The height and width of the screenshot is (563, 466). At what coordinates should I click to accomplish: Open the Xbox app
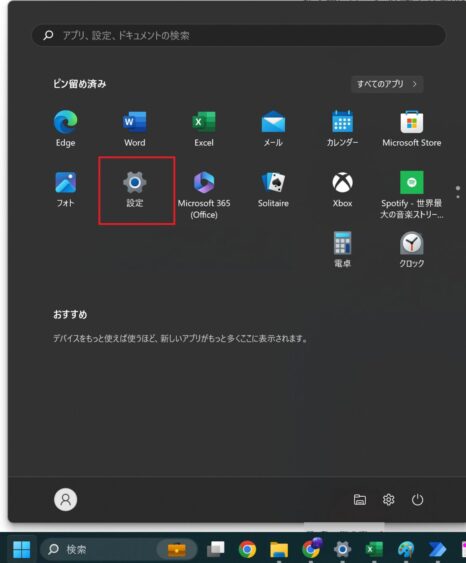342,189
